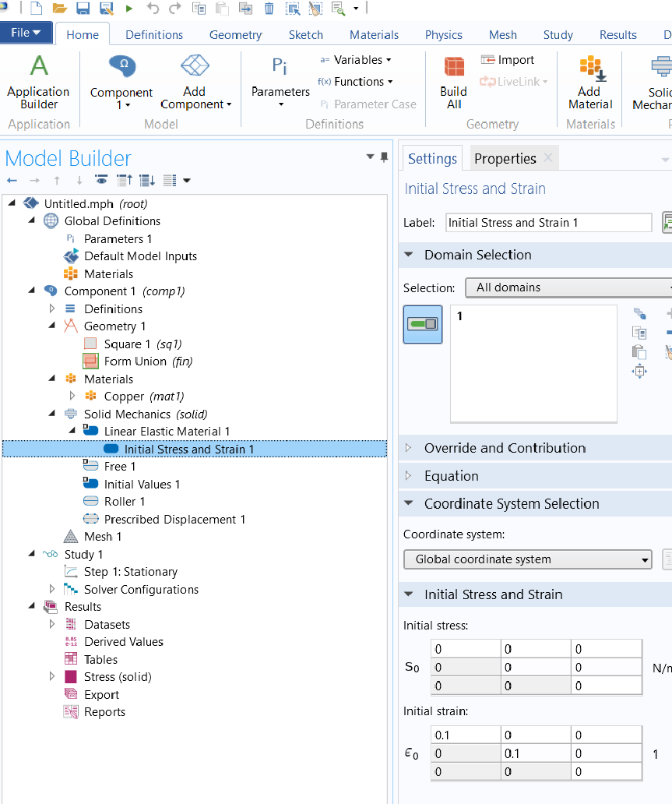Open the Selection All domains dropdown
The width and height of the screenshot is (672, 804).
coord(568,287)
